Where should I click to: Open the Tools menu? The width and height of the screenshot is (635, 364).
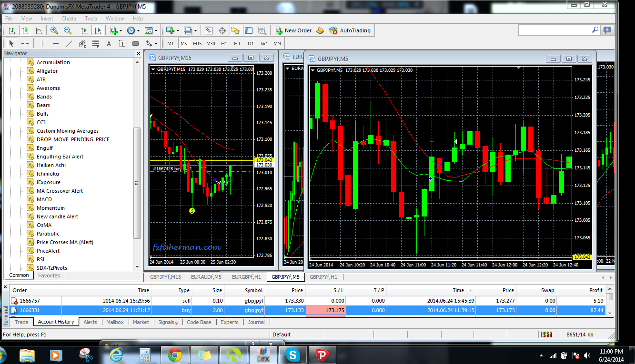pos(91,19)
